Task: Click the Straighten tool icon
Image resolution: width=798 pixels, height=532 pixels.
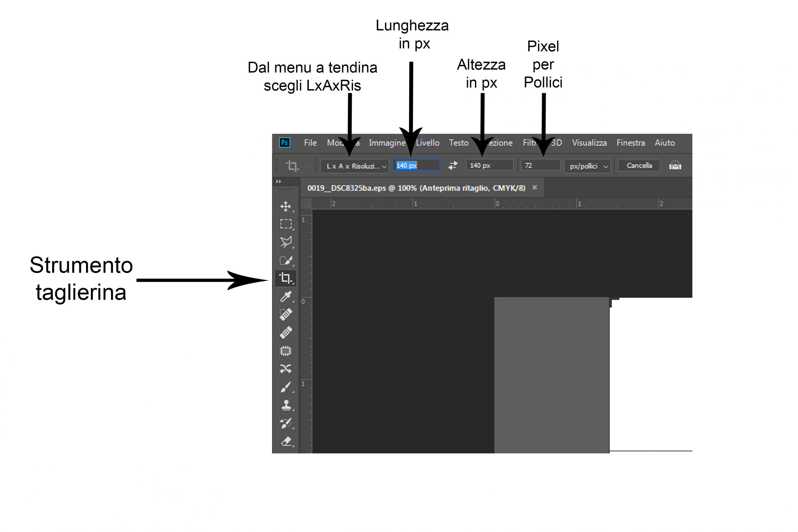Action: coord(675,165)
